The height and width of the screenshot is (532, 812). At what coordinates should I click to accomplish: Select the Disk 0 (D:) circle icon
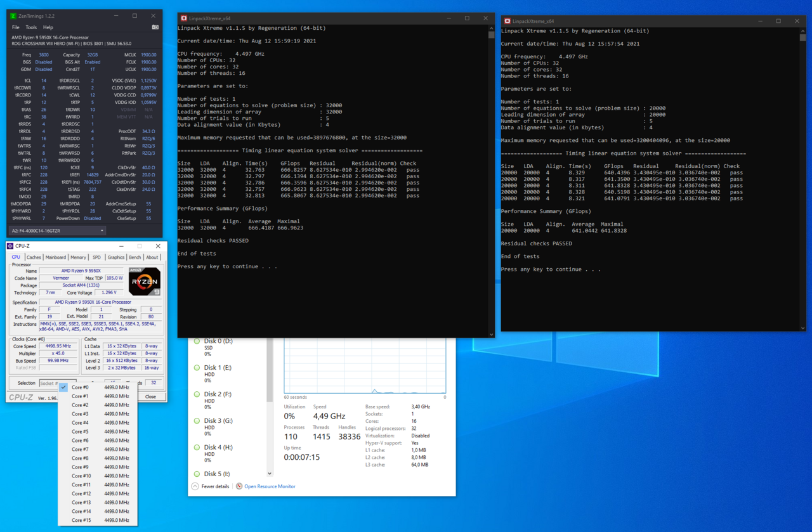(197, 341)
